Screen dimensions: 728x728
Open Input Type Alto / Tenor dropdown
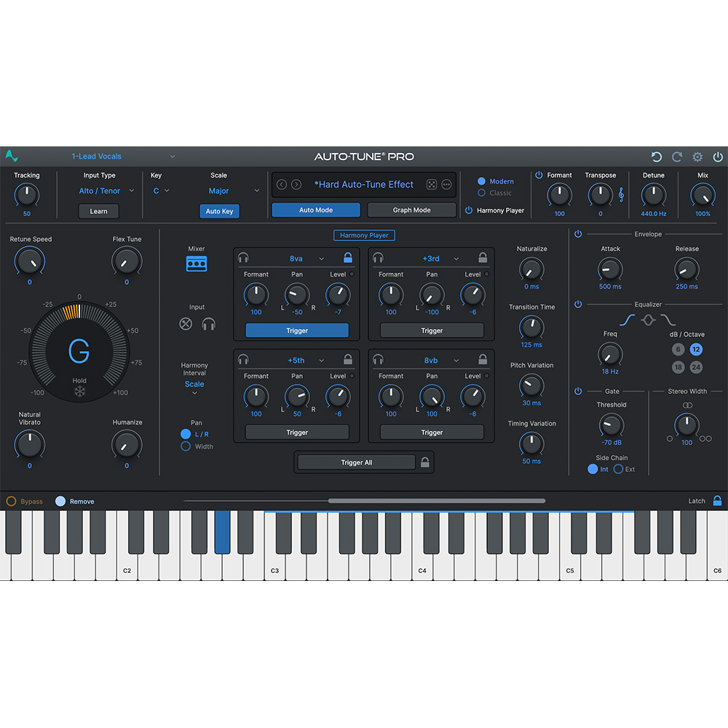(x=106, y=191)
